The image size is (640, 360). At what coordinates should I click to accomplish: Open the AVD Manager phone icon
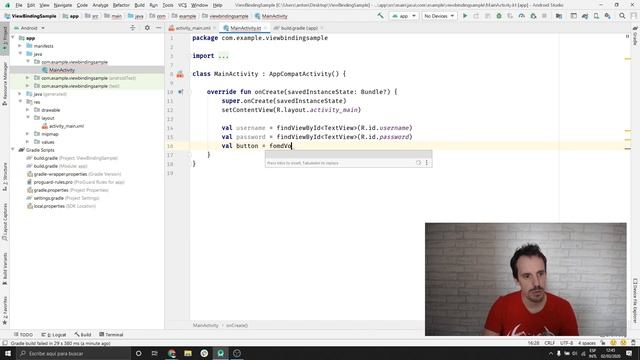(596, 16)
